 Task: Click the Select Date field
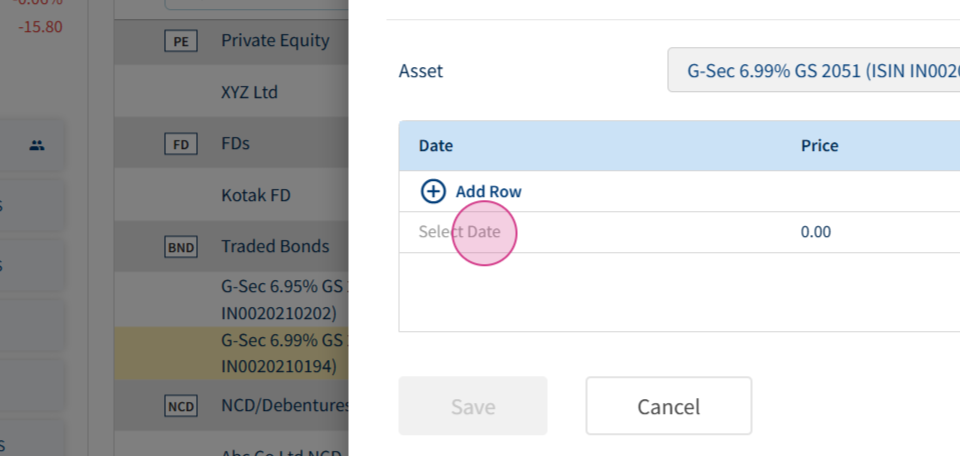point(459,232)
